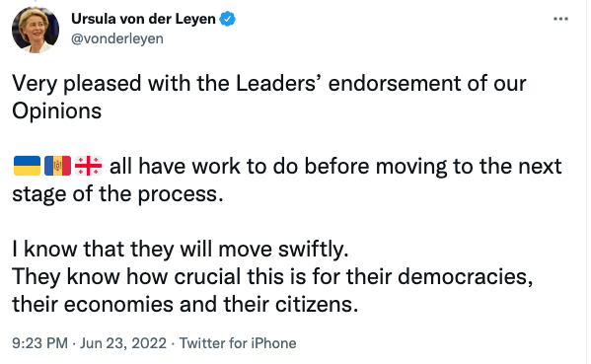The width and height of the screenshot is (591, 364).
Task: Click the line 'their economies and their citizens.'
Action: point(185,304)
